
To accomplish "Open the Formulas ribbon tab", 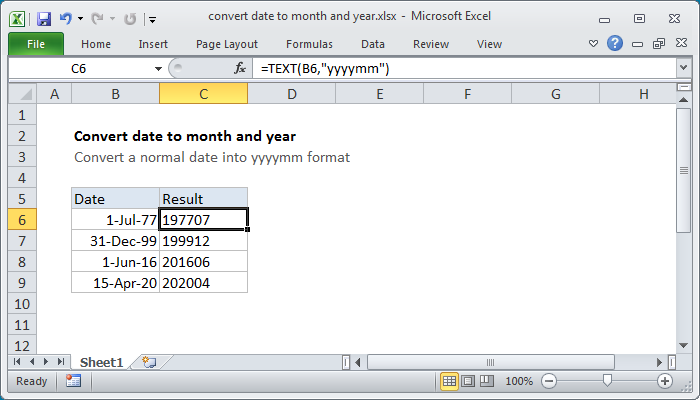I will click(309, 44).
